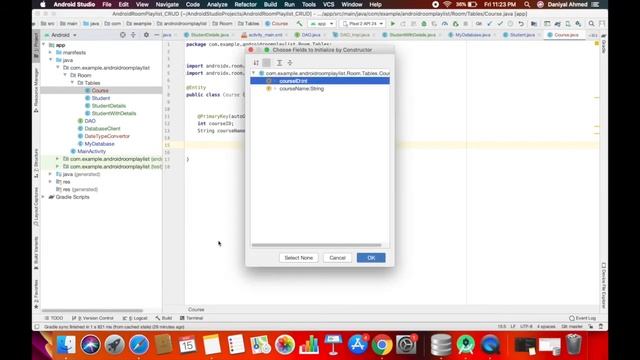Collapse class node in constructor dialog

(253, 73)
